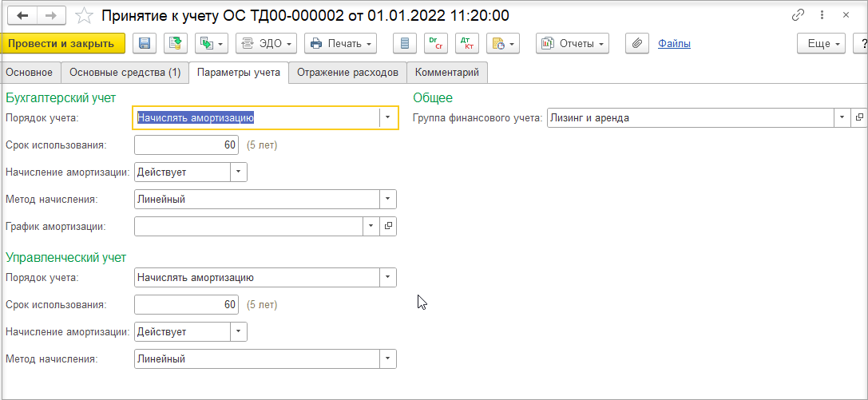Open the ЭДО dropdown menu

click(x=266, y=44)
